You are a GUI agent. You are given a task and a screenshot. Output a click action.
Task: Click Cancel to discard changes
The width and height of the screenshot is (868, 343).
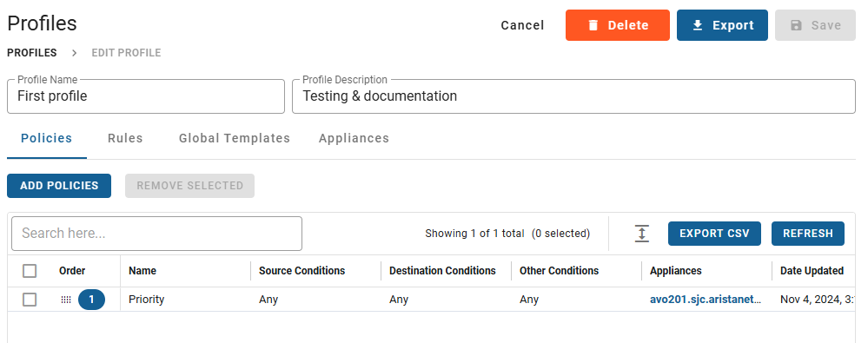[522, 25]
